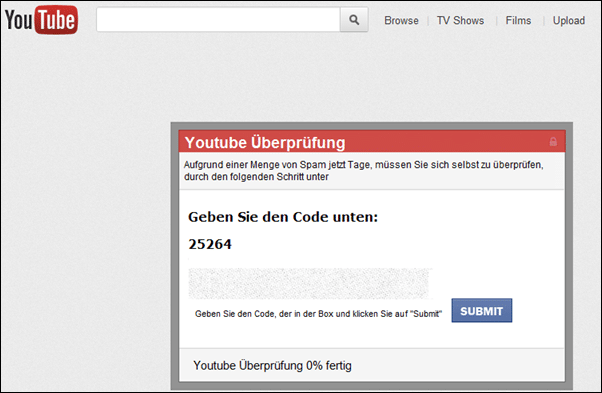Click the blue SUBMIT button
Image resolution: width=602 pixels, height=393 pixels.
[481, 310]
